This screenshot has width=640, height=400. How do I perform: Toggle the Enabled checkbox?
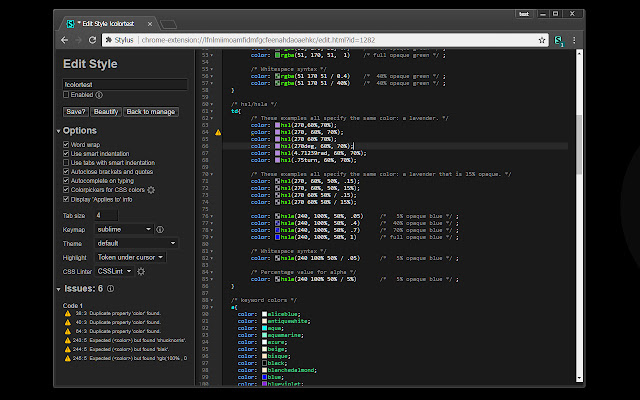[66, 96]
